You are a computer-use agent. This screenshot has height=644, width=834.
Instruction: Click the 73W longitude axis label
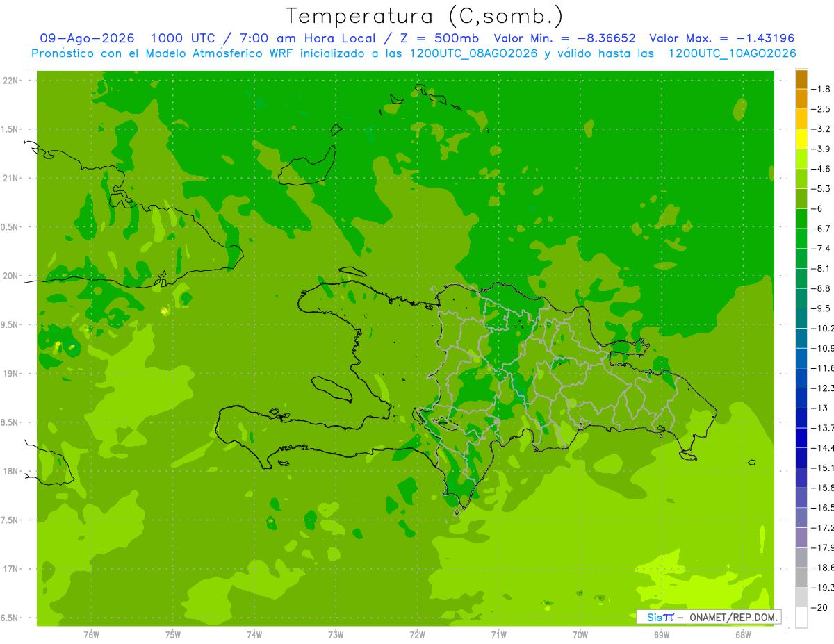tap(336, 634)
